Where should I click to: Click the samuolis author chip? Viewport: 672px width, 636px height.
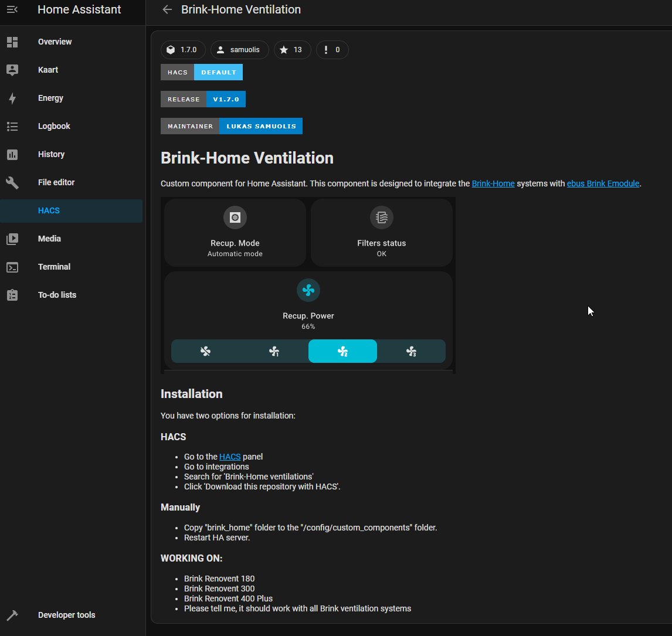click(240, 50)
